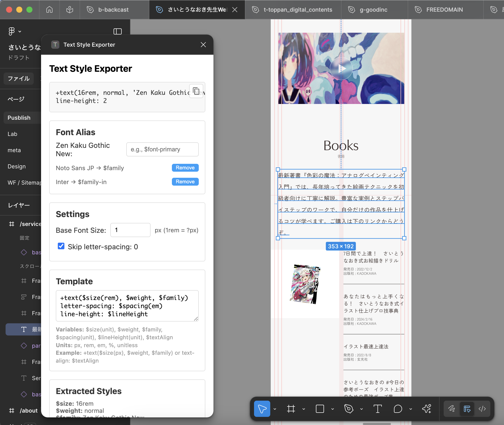The width and height of the screenshot is (504, 425).
Task: Toggle the sidebar panel layout icon
Action: [x=117, y=31]
